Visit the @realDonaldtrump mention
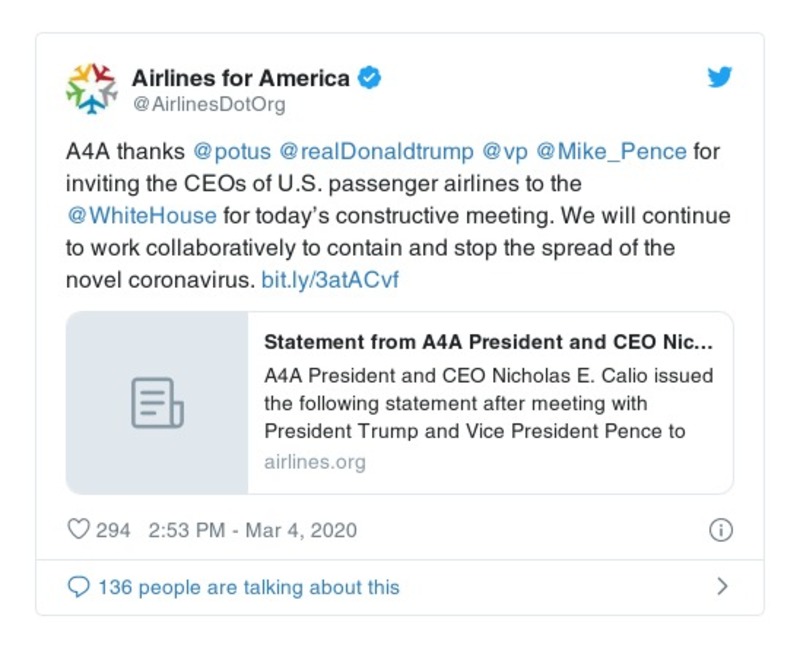This screenshot has width=800, height=654. pyautogui.click(x=376, y=152)
